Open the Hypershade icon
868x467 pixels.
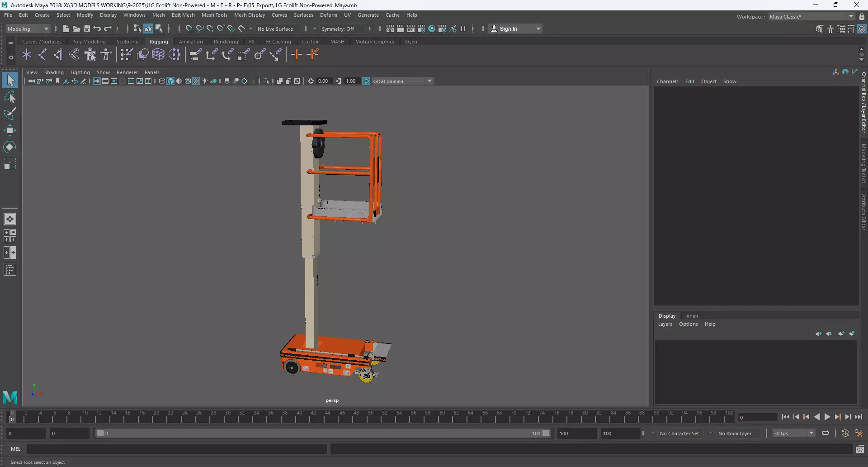coord(432,29)
